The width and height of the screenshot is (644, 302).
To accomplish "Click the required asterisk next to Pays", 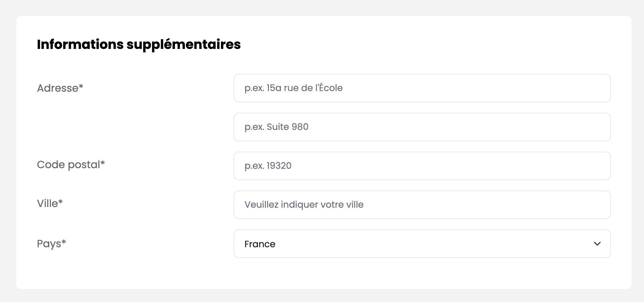I will click(64, 242).
